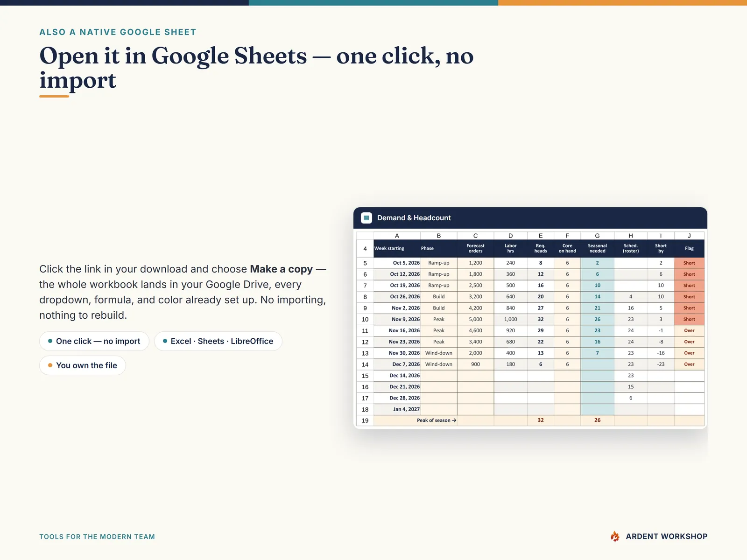This screenshot has width=747, height=560.
Task: Select the 'You own the file' pill
Action: (83, 365)
